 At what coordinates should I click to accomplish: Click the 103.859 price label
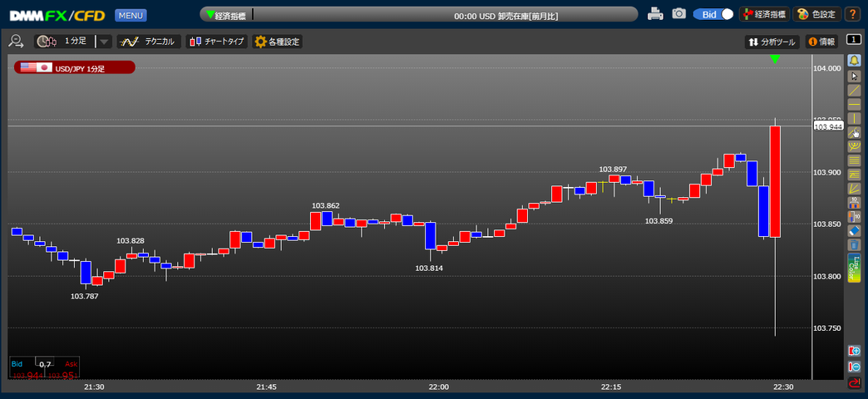pos(658,220)
